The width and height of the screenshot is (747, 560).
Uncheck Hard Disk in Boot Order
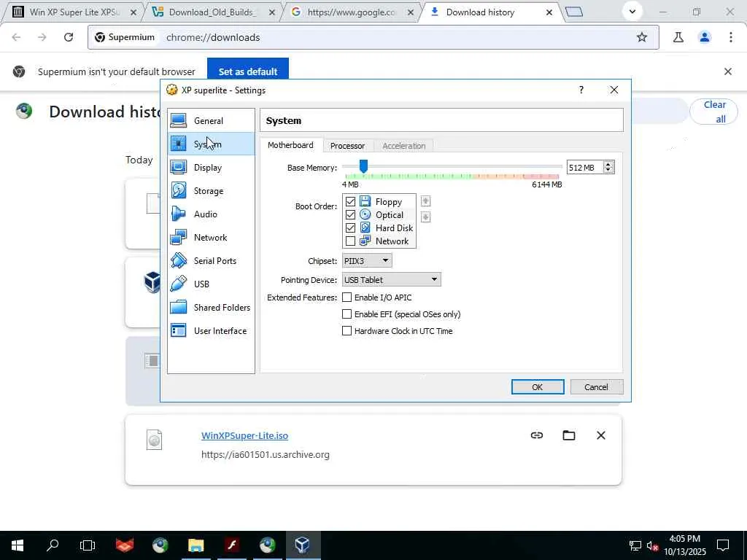350,227
